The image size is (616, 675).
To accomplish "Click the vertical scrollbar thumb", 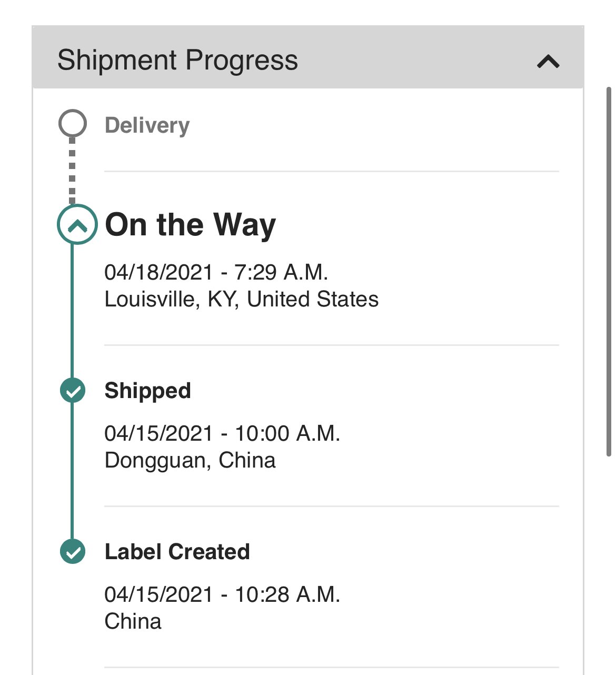I will pyautogui.click(x=609, y=271).
